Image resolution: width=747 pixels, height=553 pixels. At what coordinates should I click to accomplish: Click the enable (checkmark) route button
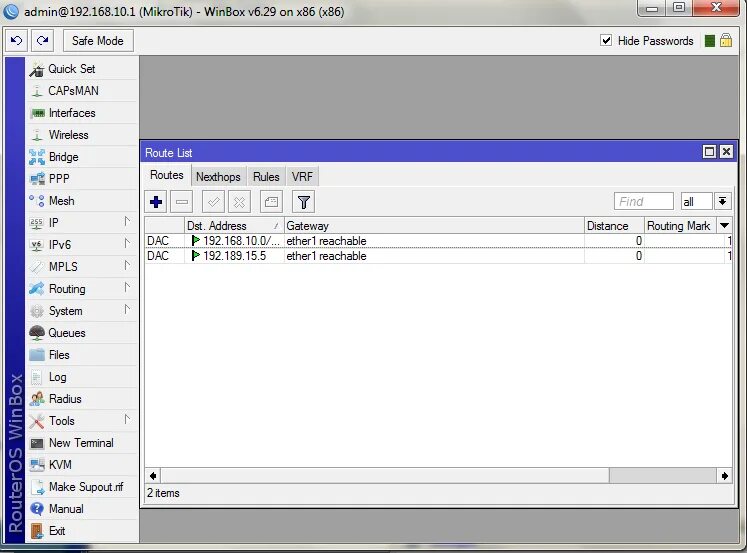pyautogui.click(x=213, y=202)
